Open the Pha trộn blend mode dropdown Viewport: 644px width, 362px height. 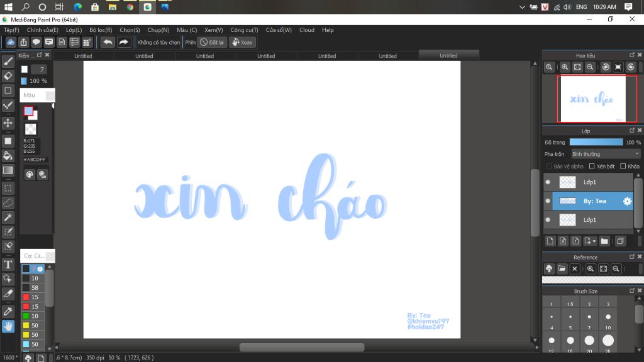point(606,154)
